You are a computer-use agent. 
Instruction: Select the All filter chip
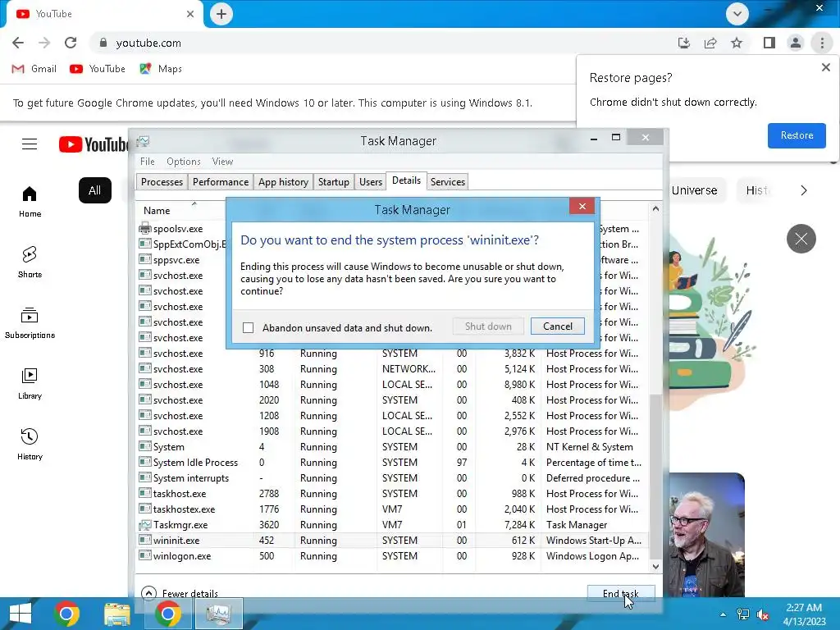[x=95, y=190]
